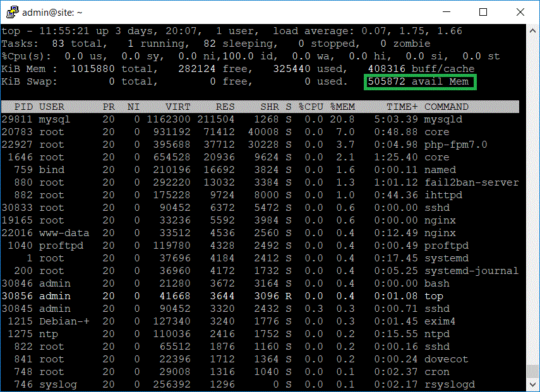Click the rsyslogd command name

pyautogui.click(x=450, y=384)
